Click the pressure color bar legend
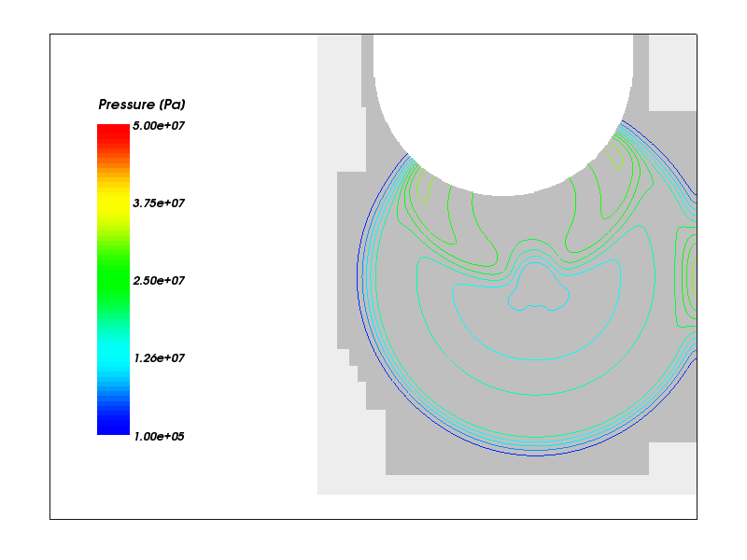This screenshot has width=747, height=560. point(113,279)
